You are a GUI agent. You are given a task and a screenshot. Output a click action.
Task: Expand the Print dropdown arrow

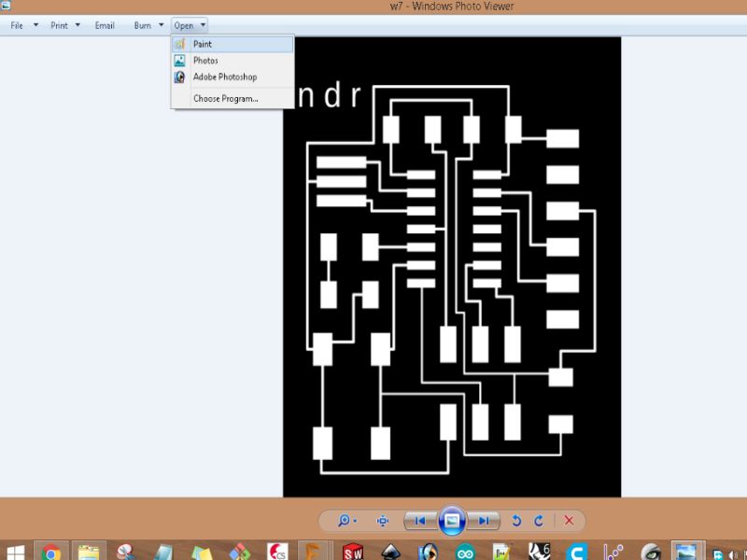(x=78, y=25)
